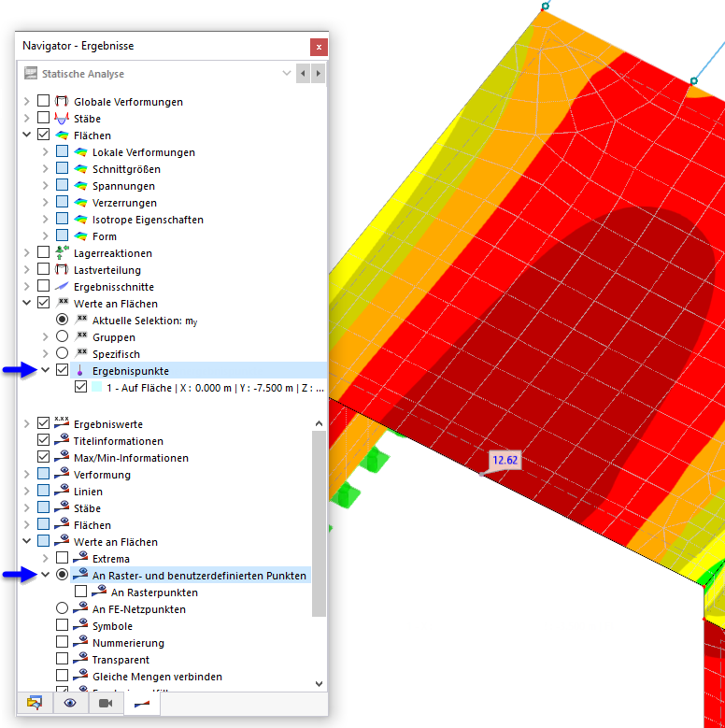The height and width of the screenshot is (728, 725).
Task: Enable the Globale Verformungen checkbox
Action: tap(44, 101)
